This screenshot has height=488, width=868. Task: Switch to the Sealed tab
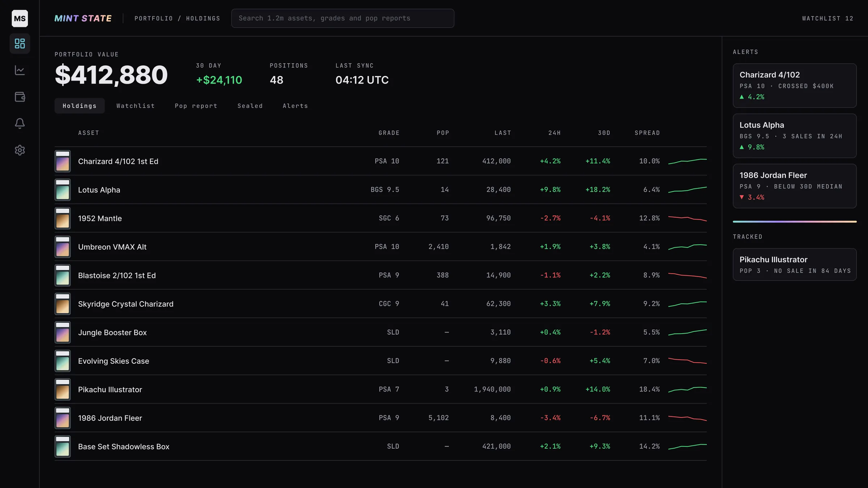click(x=250, y=106)
